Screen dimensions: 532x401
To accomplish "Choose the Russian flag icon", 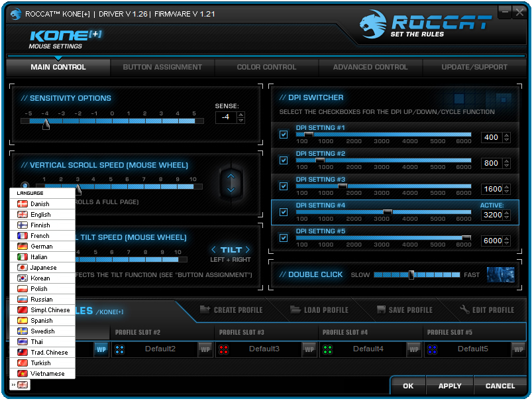I will coord(23,300).
